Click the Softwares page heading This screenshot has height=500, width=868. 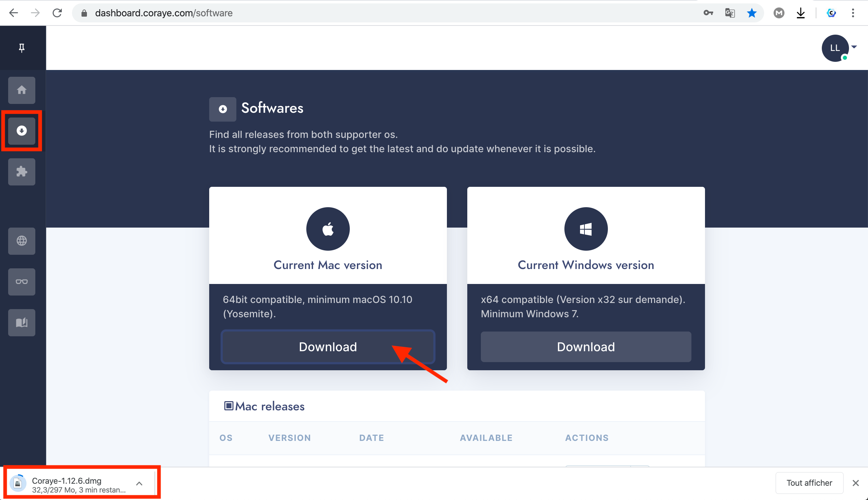click(272, 108)
